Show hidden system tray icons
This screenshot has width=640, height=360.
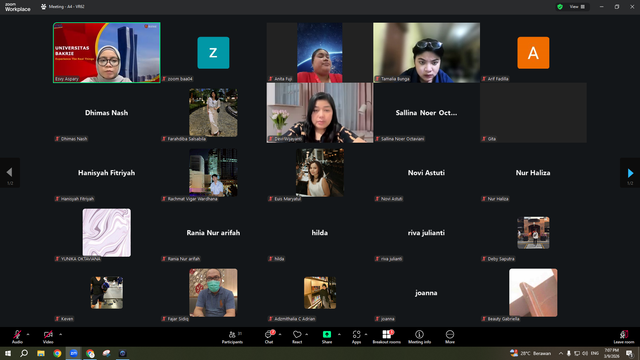point(561,353)
